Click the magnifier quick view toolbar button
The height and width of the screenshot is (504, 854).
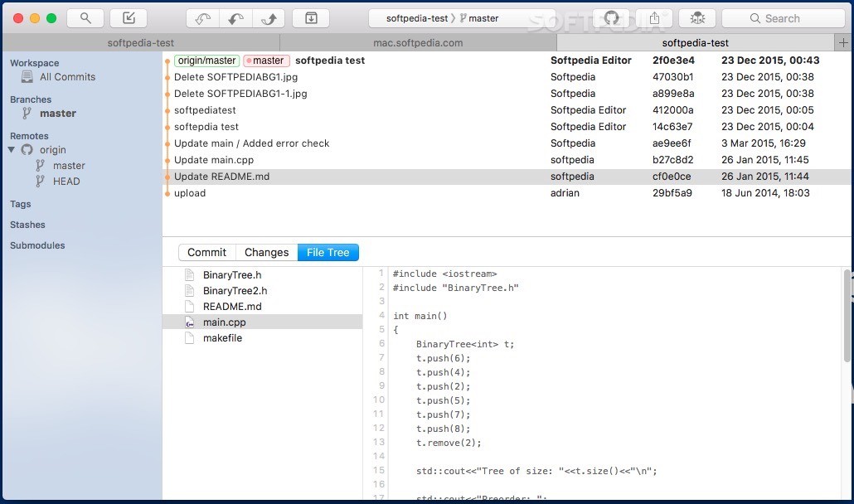[x=85, y=18]
